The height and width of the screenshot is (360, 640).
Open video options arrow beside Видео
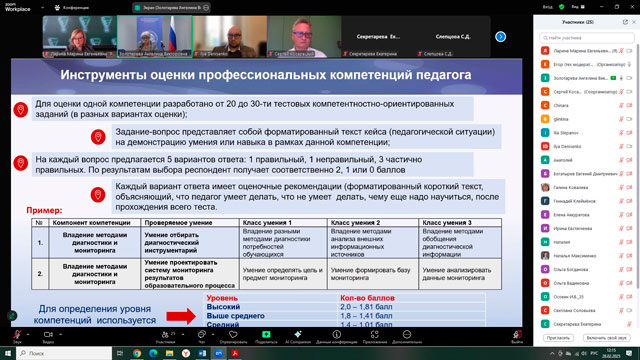coord(60,334)
